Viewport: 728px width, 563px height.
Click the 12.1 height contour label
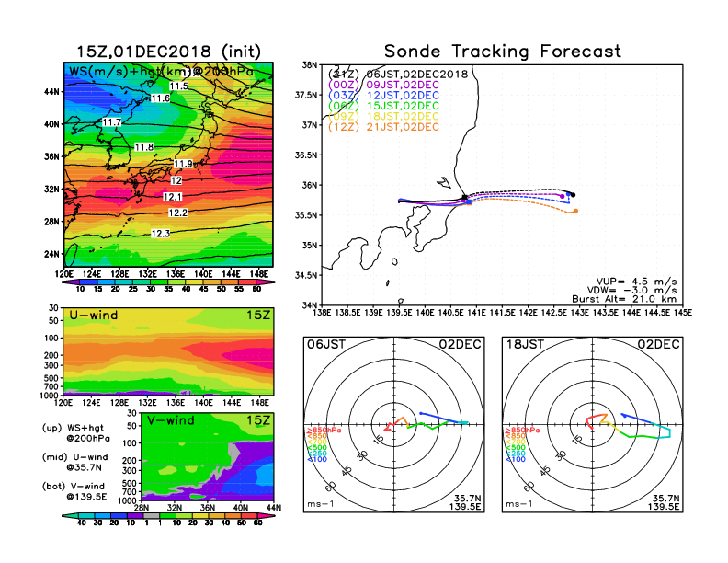pyautogui.click(x=172, y=197)
